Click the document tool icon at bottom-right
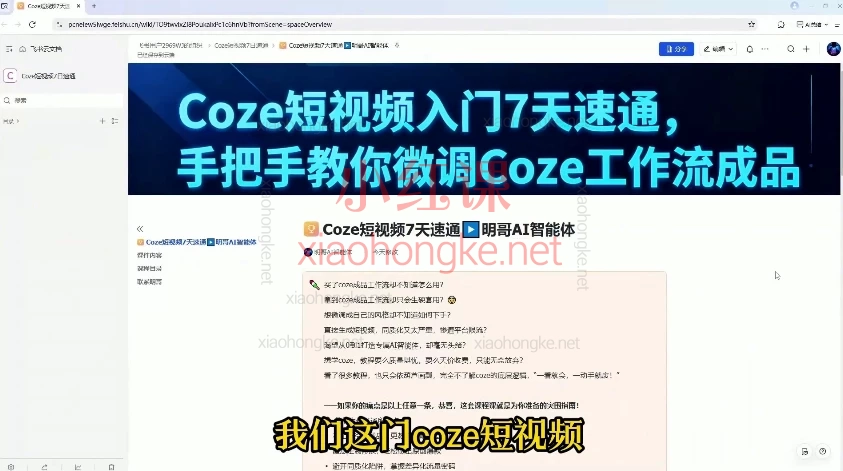The image size is (843, 471). point(804,452)
